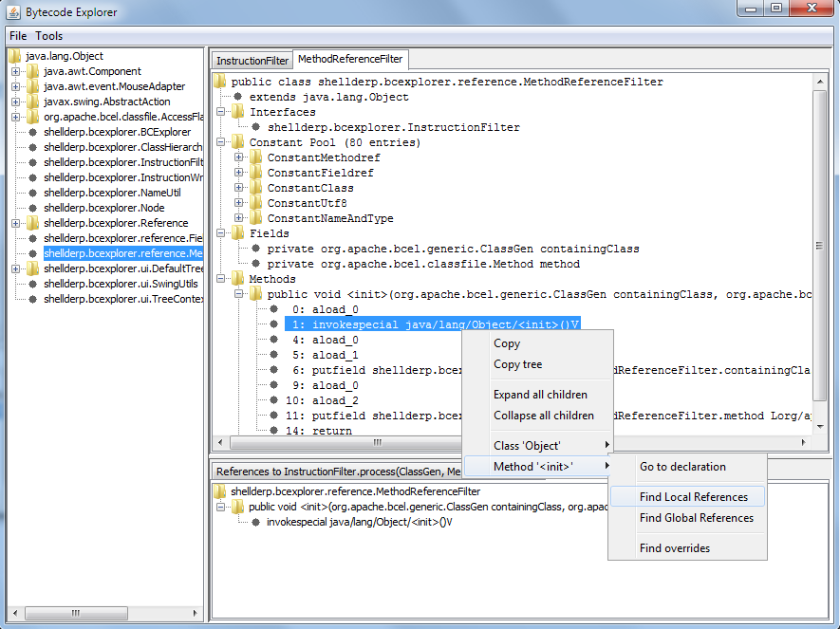Click the bullet icon beside shellderp.bcexplorer.Node
Viewport: 840px width, 629px height.
[32, 208]
